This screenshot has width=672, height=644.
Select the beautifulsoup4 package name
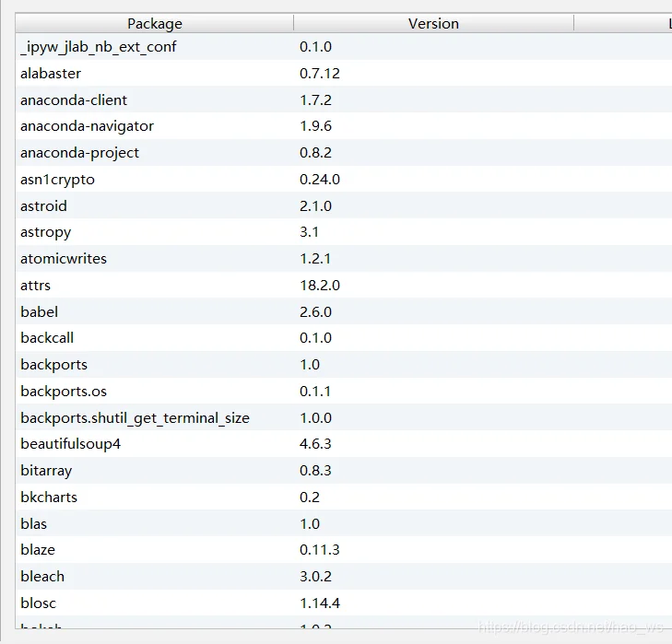coord(71,444)
